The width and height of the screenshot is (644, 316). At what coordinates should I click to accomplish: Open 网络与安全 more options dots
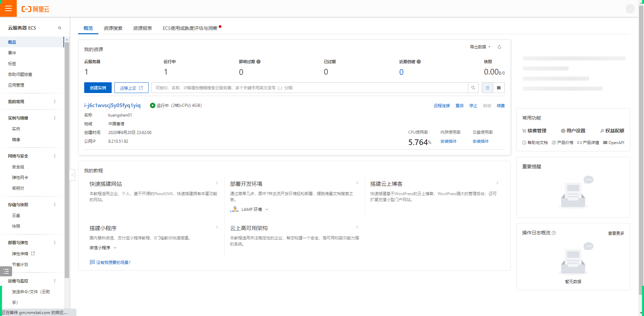coord(55,156)
